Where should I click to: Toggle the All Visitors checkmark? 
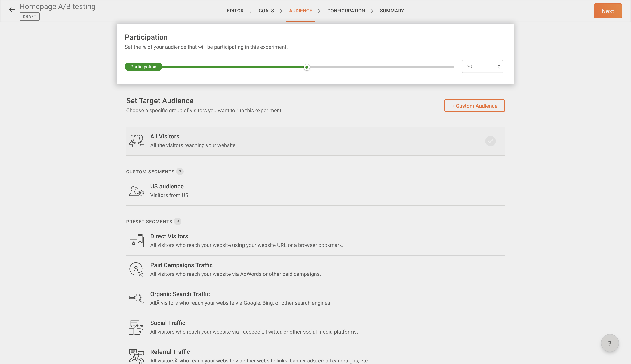pyautogui.click(x=490, y=141)
